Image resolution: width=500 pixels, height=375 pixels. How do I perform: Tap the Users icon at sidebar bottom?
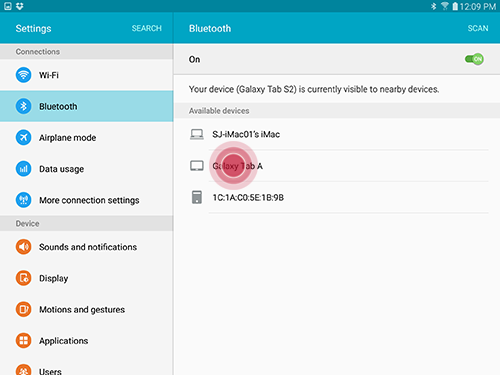click(x=23, y=369)
